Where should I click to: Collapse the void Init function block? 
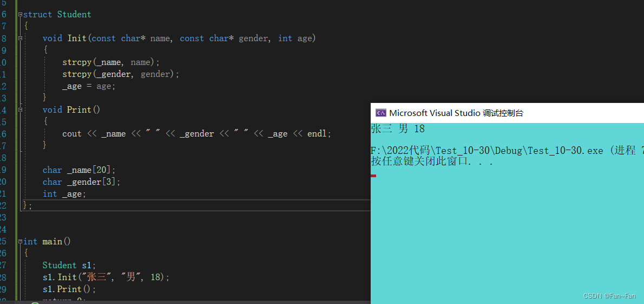tap(20, 38)
